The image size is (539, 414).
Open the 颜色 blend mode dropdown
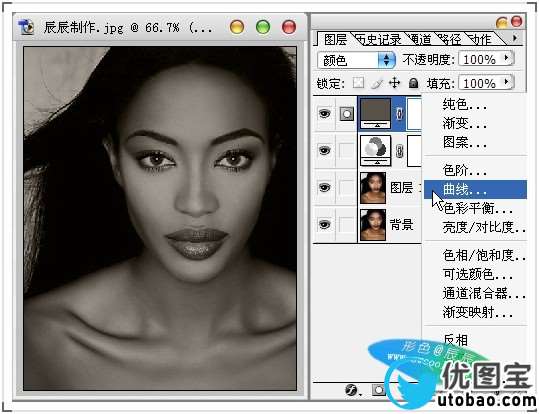point(356,60)
